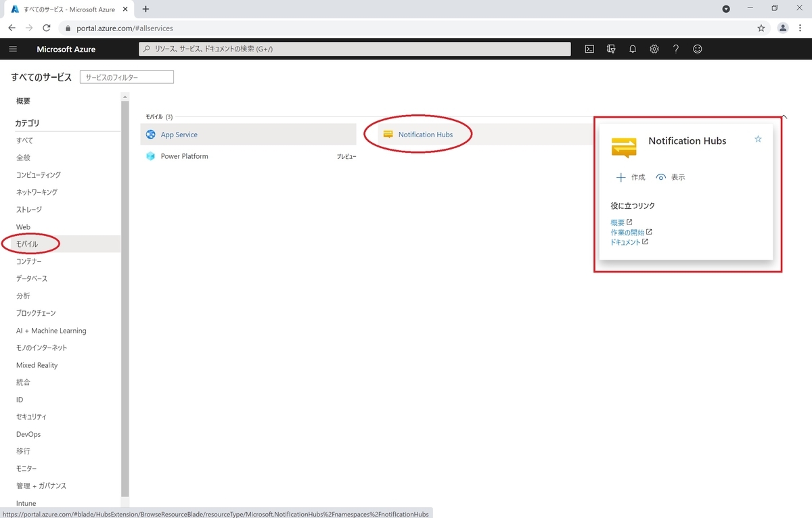Image resolution: width=812 pixels, height=518 pixels.
Task: Click the Chrome tab search arrow
Action: 726,9
